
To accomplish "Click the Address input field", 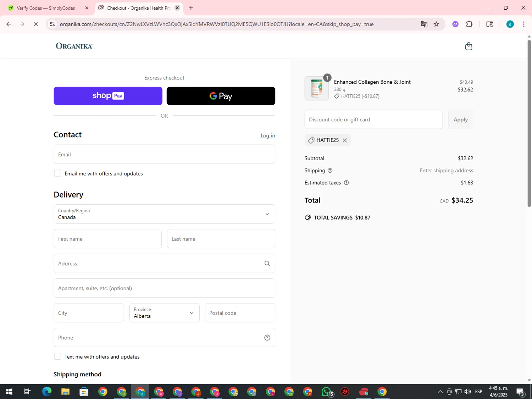I will (x=164, y=264).
